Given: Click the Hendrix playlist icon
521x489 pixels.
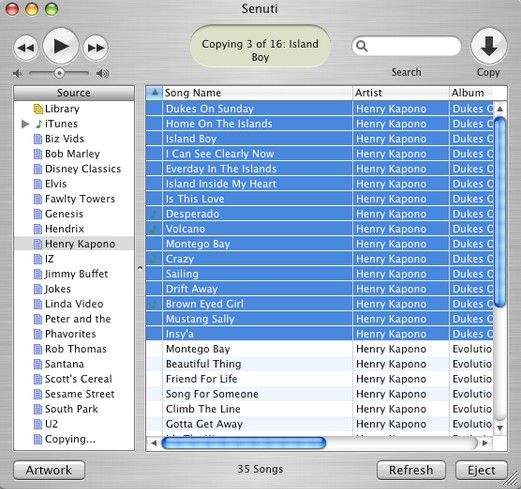Looking at the screenshot, I should (x=38, y=229).
